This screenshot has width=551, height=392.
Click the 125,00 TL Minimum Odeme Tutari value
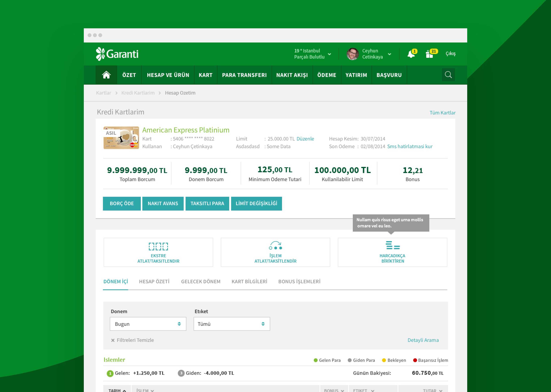click(275, 170)
